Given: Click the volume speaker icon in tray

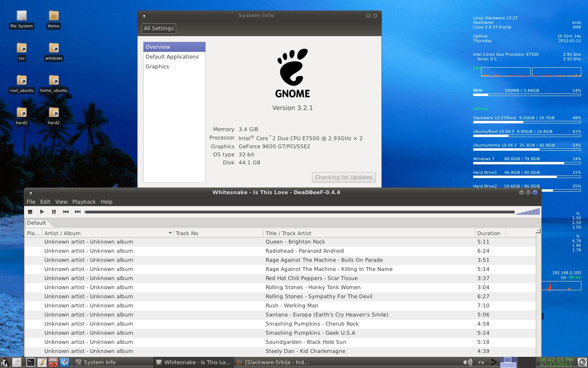Looking at the screenshot, I should (467, 362).
